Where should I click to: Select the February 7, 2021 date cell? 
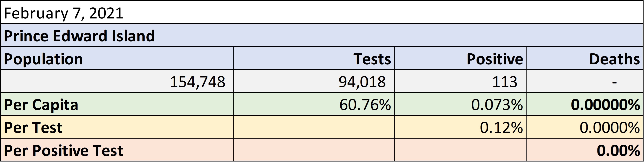click(x=322, y=12)
